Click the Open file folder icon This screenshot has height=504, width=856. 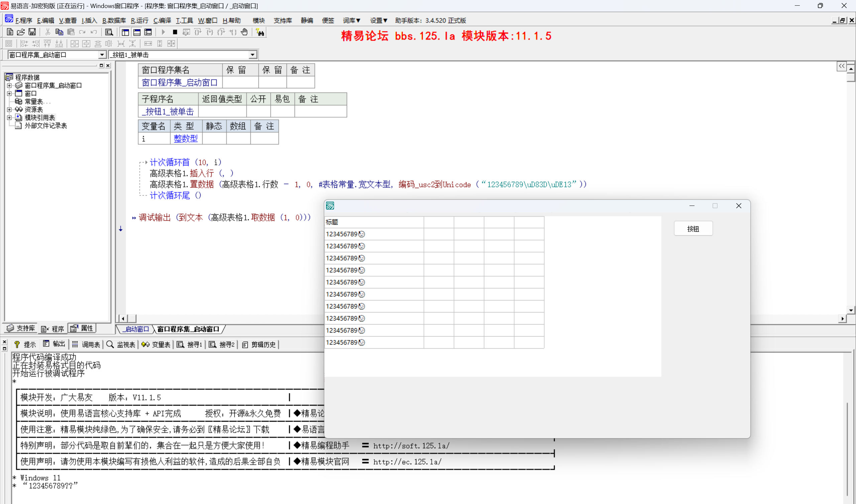click(x=21, y=32)
